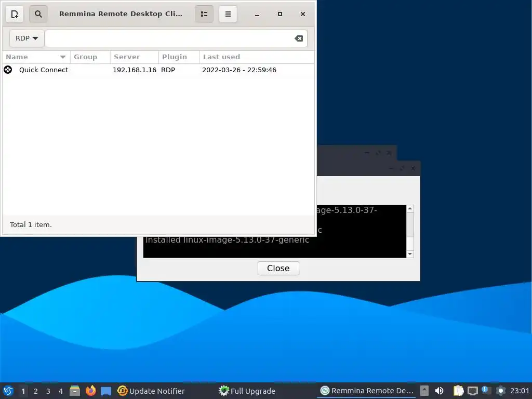532x399 pixels.
Task: Click the Close button in upgrade dialog
Action: tap(278, 269)
